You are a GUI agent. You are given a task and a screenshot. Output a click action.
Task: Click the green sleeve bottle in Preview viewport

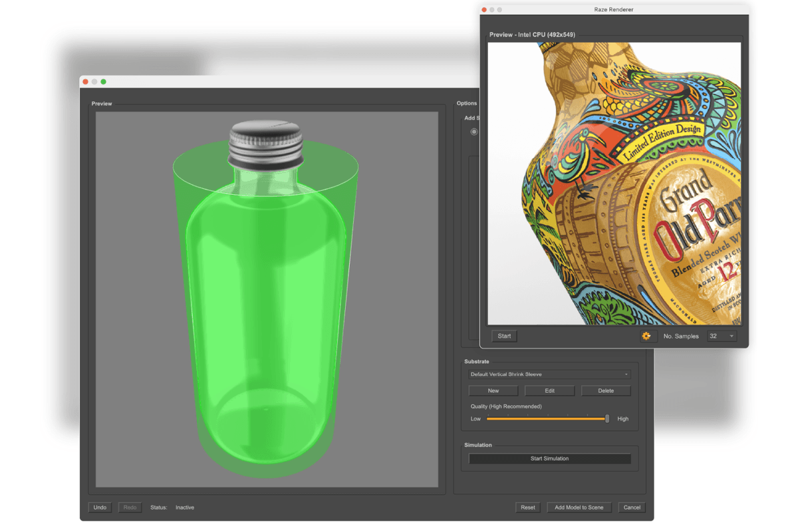(266, 299)
